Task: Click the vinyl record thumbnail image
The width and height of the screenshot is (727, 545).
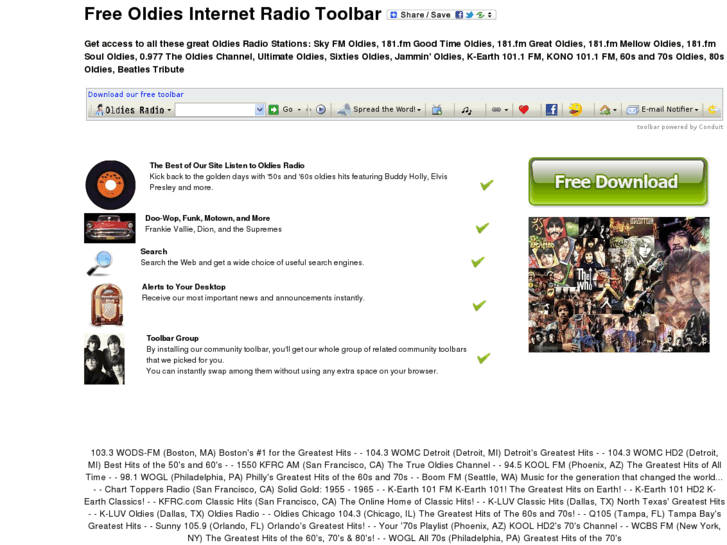Action: [x=110, y=185]
